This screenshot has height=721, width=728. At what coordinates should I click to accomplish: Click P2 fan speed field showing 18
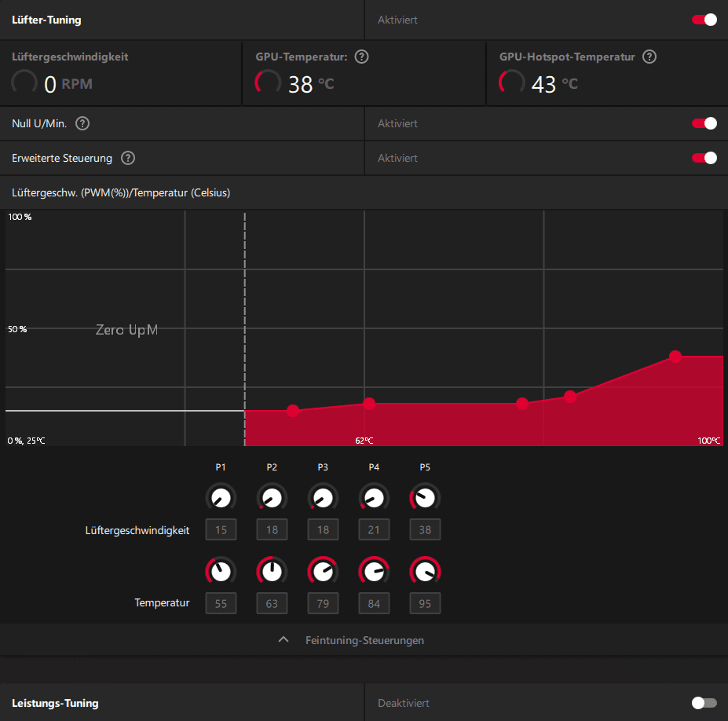(272, 529)
